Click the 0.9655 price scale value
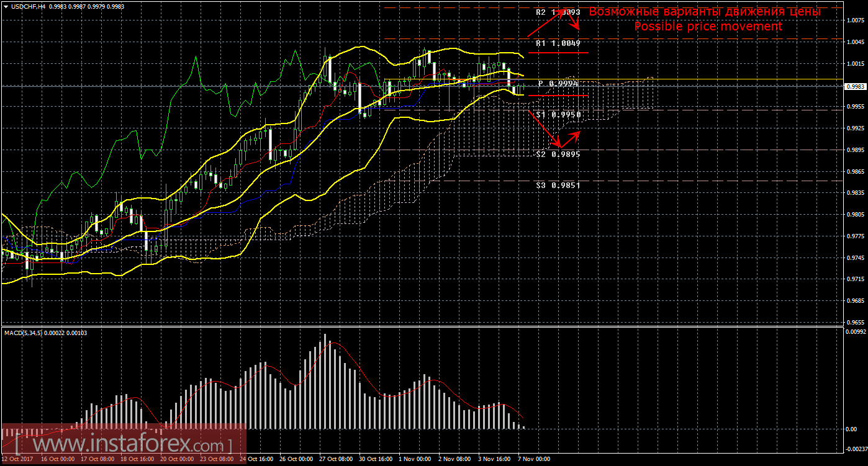 [855, 323]
